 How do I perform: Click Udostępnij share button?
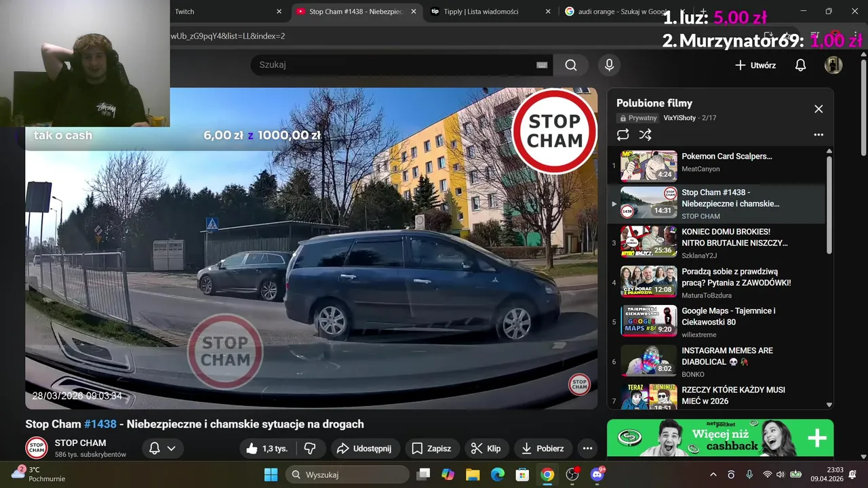point(364,448)
